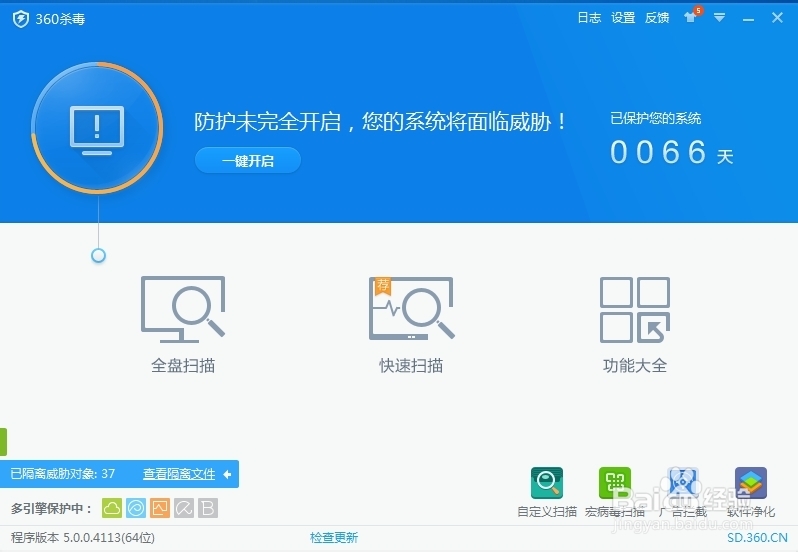Toggle the orange chart engine icon
Image resolution: width=798 pixels, height=552 pixels.
point(160,508)
